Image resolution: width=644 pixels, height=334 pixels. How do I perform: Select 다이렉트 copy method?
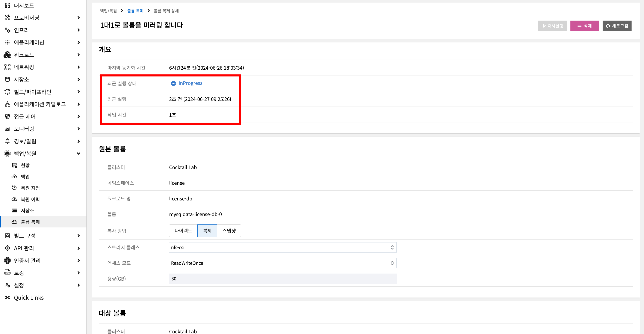point(183,231)
